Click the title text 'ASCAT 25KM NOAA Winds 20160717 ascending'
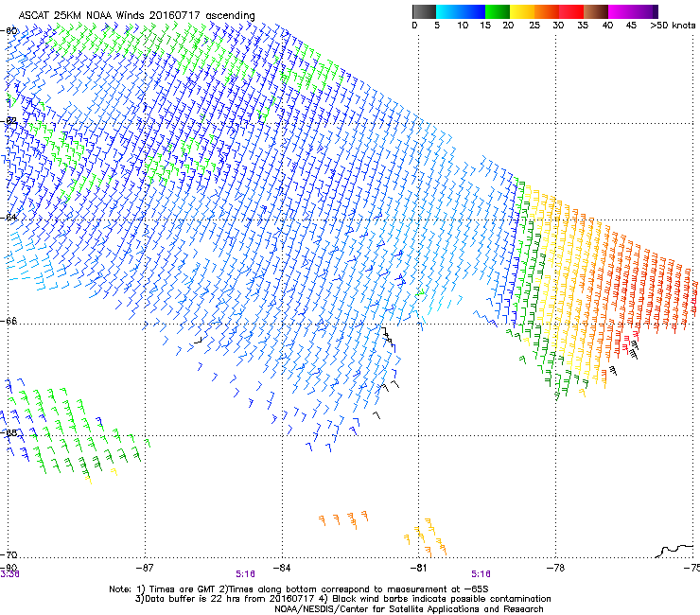The width and height of the screenshot is (700, 615). coord(136,16)
